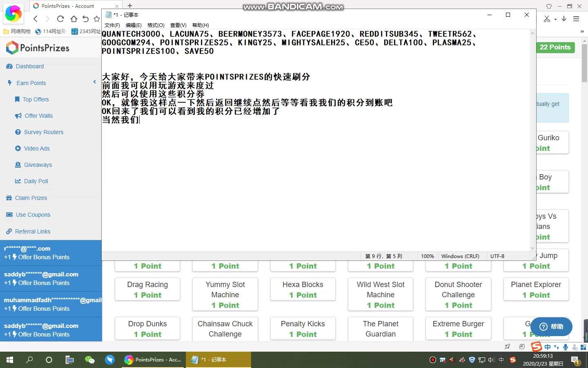Click the Cortana circle icon
The height and width of the screenshot is (368, 588).
[x=49, y=360]
